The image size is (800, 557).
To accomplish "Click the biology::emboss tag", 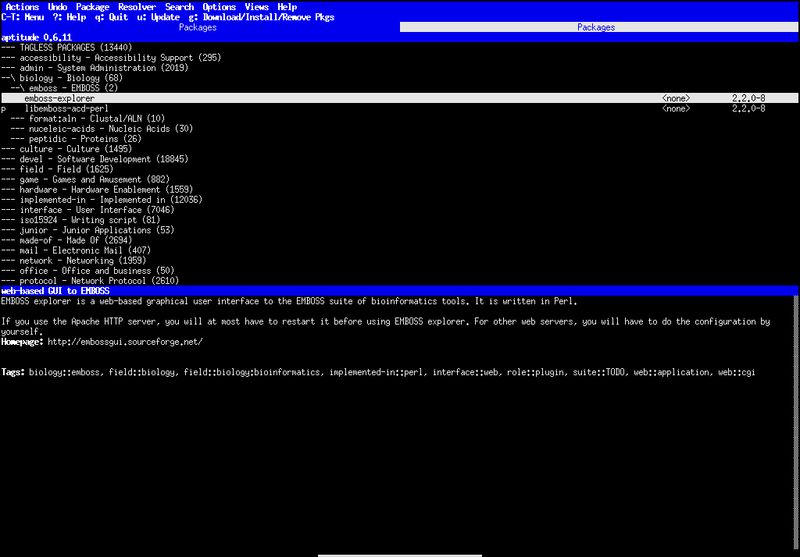I will pos(64,372).
